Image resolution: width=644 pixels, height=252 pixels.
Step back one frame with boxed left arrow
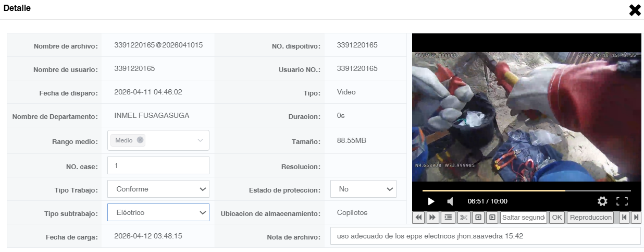478,218
